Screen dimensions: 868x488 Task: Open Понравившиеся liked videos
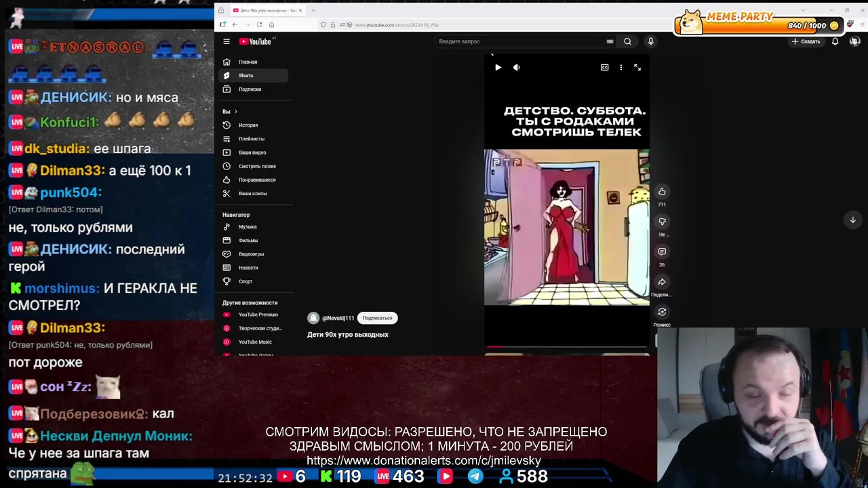(x=254, y=180)
